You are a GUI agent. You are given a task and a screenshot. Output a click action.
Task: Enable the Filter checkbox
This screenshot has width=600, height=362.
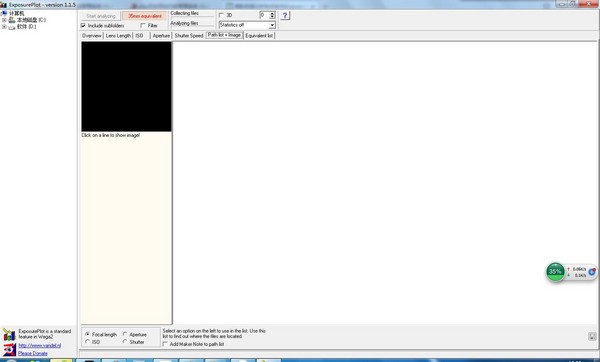143,25
